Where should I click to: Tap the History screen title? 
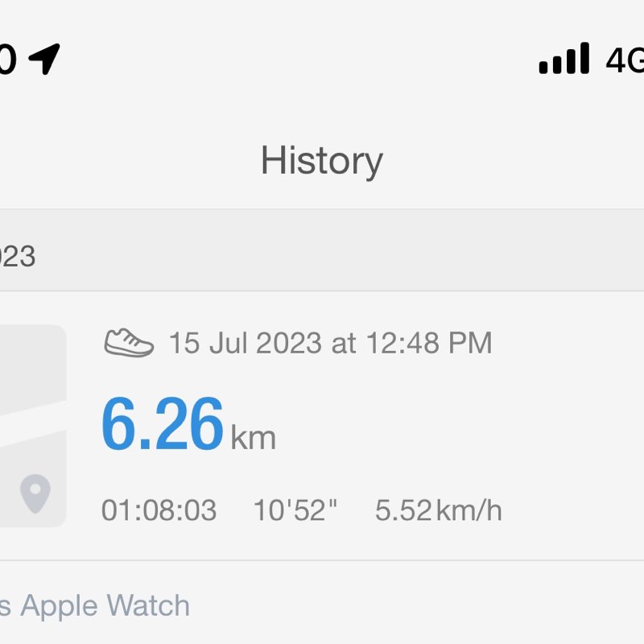[x=321, y=160]
